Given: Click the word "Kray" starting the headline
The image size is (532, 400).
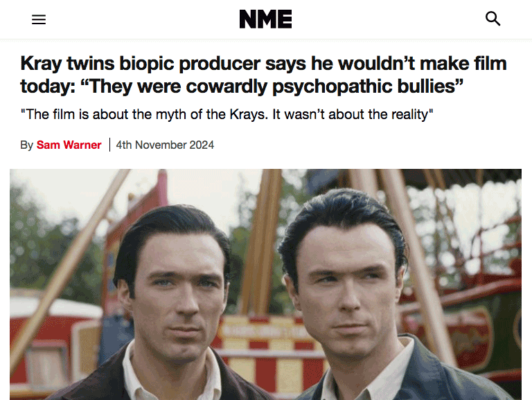Looking at the screenshot, I should [41, 64].
